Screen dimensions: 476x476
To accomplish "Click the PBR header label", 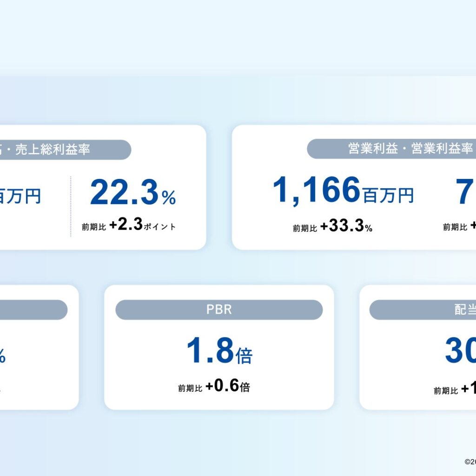I will (x=219, y=310).
